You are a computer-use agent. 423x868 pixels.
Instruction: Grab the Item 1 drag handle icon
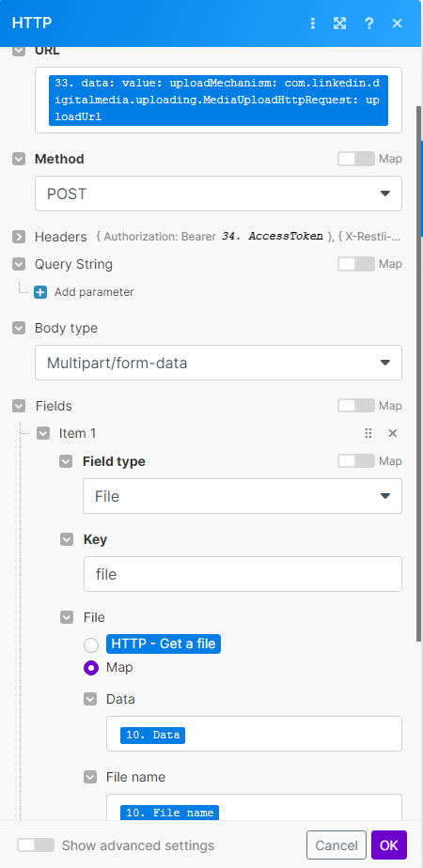(368, 433)
